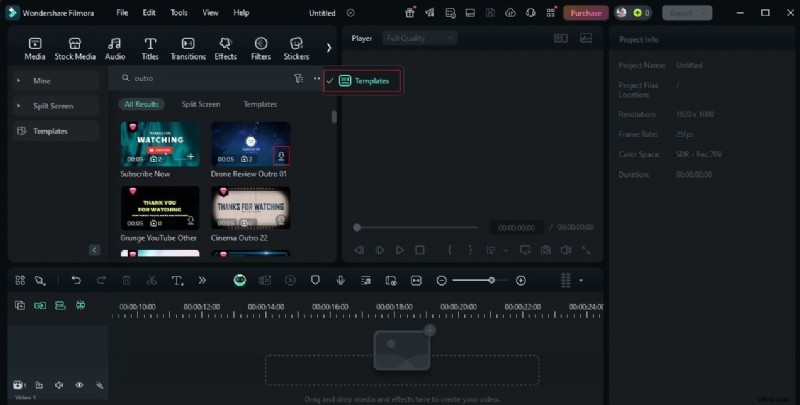Click the timeline zoom slider handle

491,281
